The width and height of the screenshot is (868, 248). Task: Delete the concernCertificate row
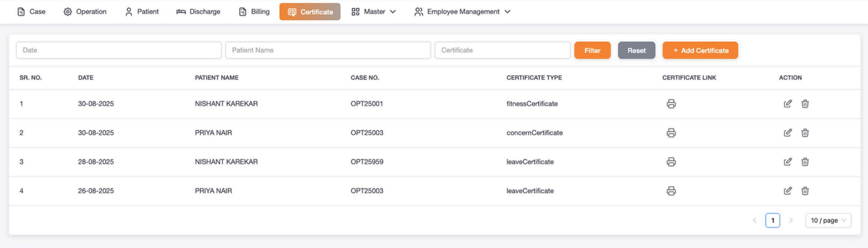click(x=805, y=133)
